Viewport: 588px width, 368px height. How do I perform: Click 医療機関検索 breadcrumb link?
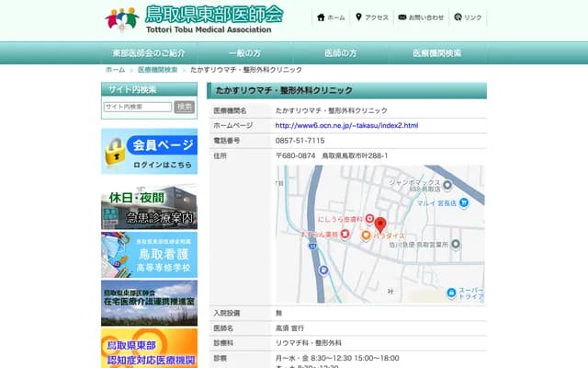[157, 70]
